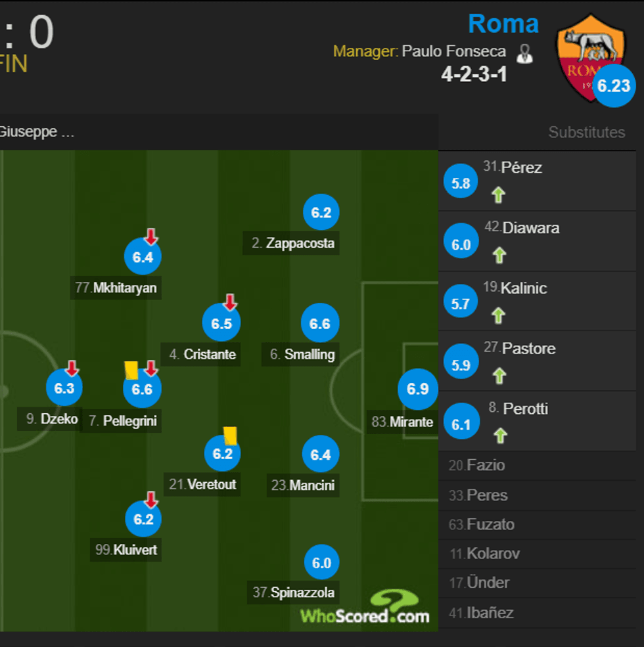Click Mirante's 6.9 rating bubble
The width and height of the screenshot is (644, 647).
pyautogui.click(x=418, y=389)
